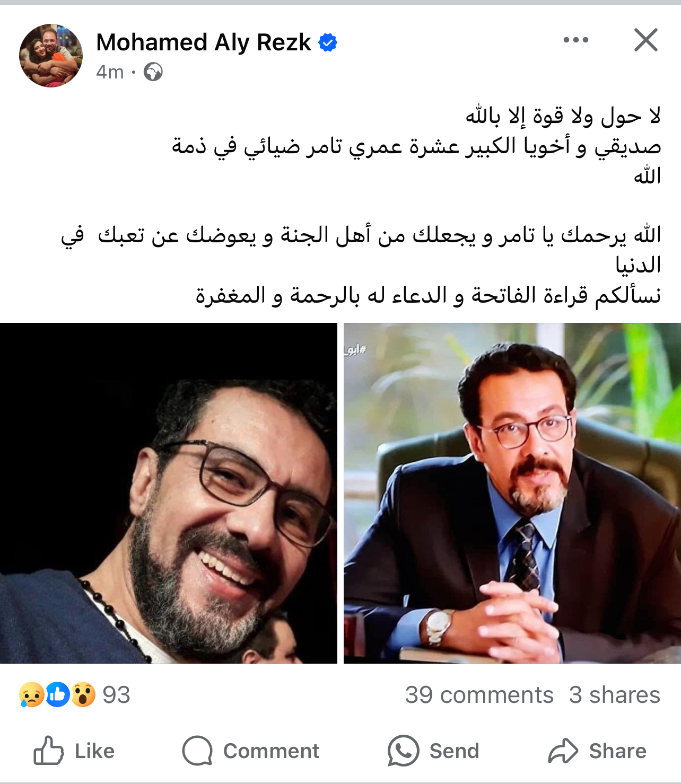Click the blue like reaction emoji
681x784 pixels.
(58, 694)
